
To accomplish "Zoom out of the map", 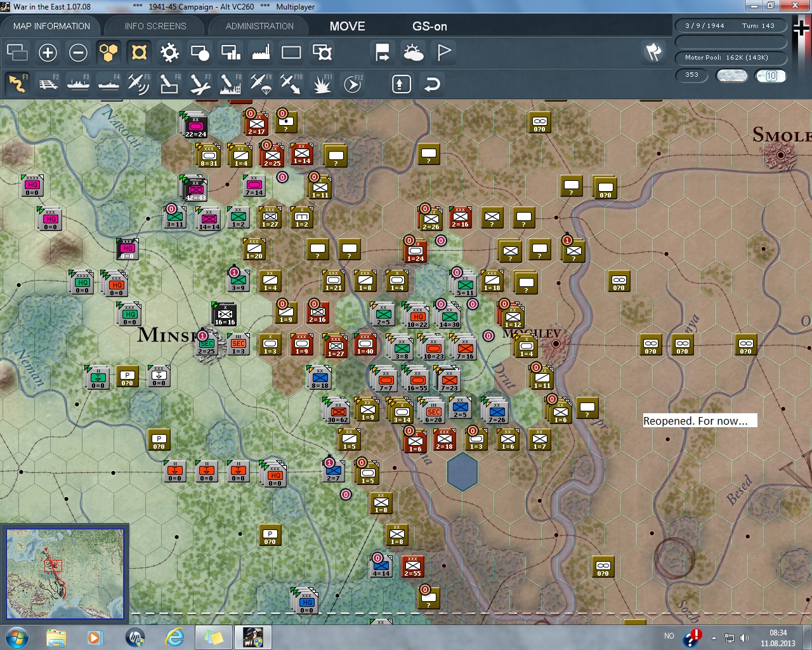I will pos(78,52).
